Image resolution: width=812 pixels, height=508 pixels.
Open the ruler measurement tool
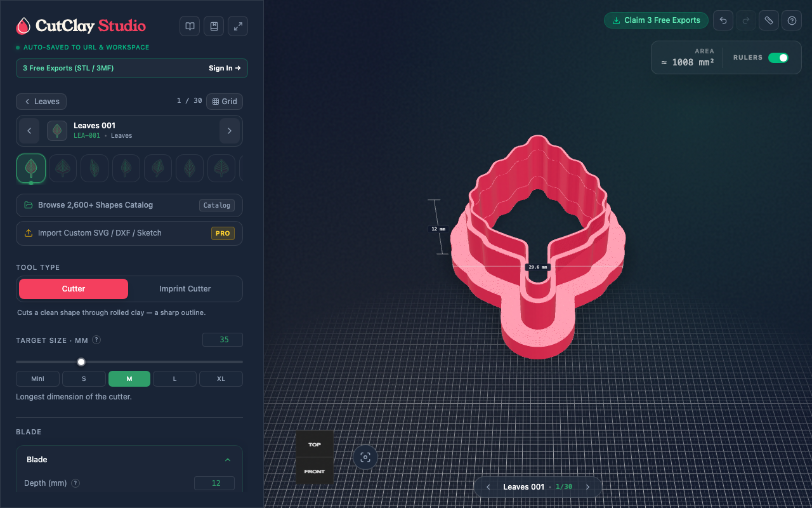tap(769, 20)
